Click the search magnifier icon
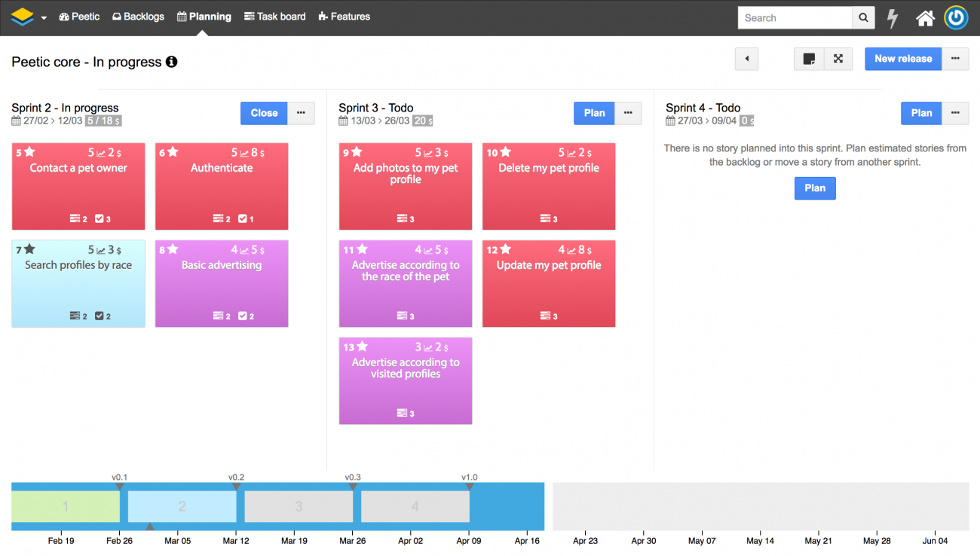The height and width of the screenshot is (556, 980). pos(862,17)
